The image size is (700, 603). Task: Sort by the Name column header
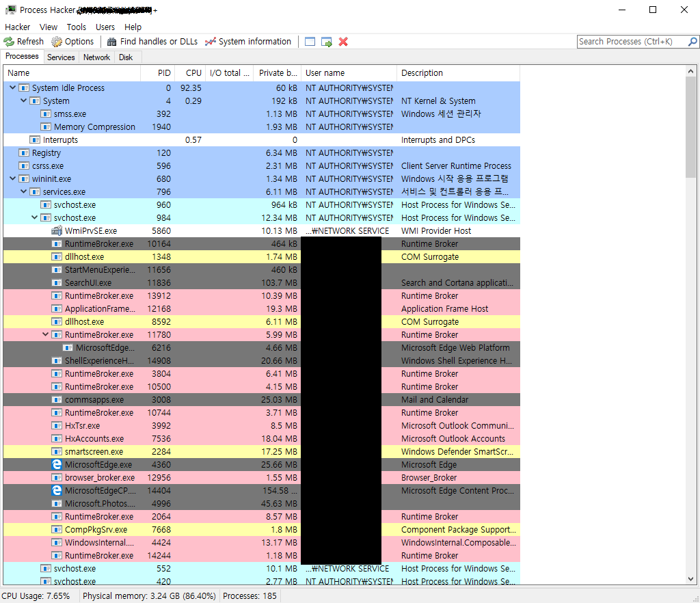[x=72, y=73]
